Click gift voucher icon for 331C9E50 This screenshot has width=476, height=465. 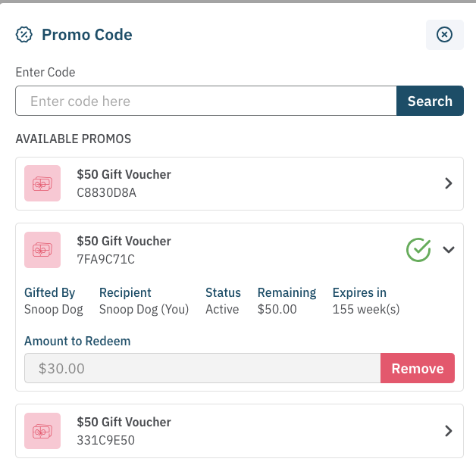pyautogui.click(x=42, y=431)
